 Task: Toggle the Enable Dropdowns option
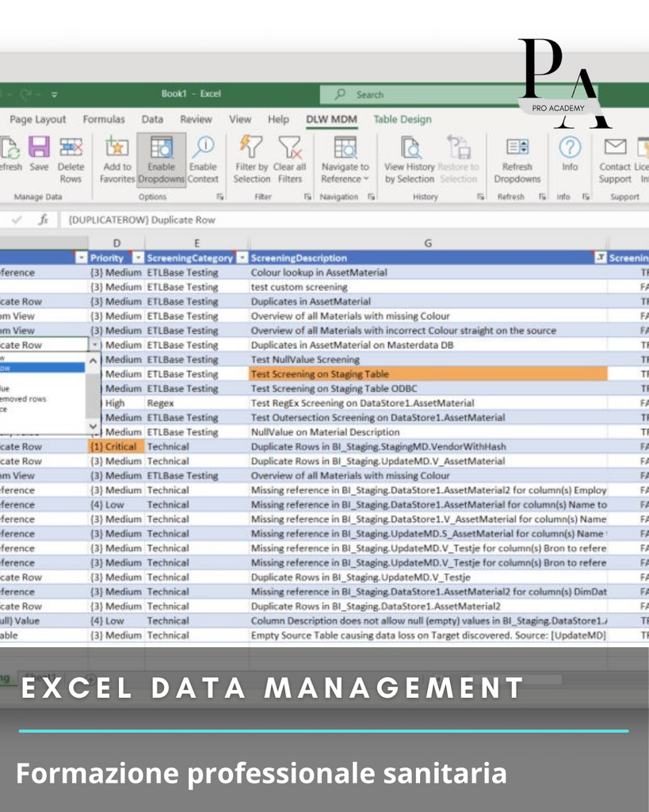pyautogui.click(x=162, y=159)
